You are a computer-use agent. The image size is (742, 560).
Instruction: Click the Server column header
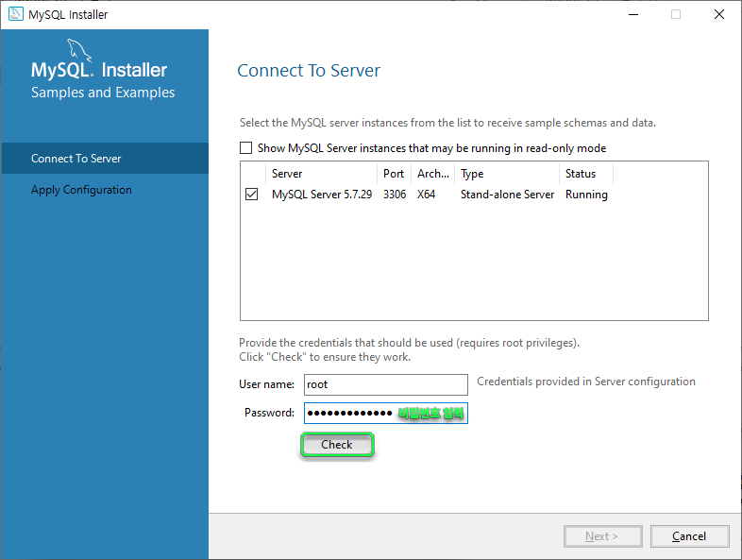[x=322, y=174]
